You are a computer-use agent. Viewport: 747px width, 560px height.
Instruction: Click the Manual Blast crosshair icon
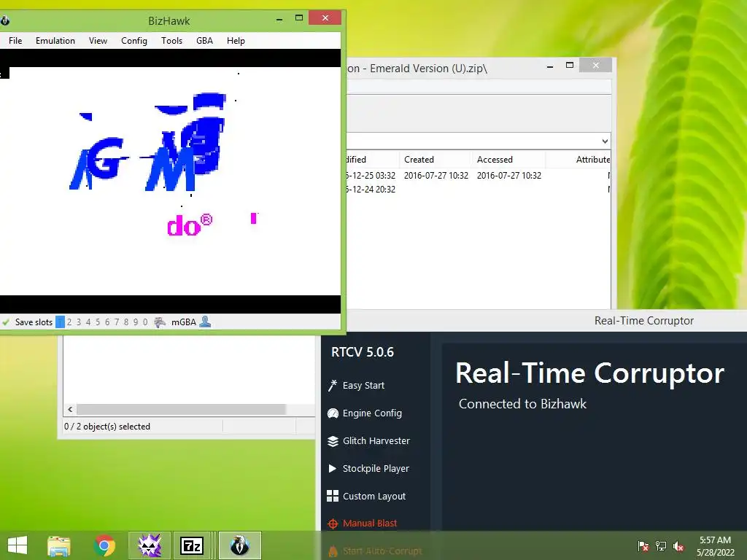coord(333,524)
